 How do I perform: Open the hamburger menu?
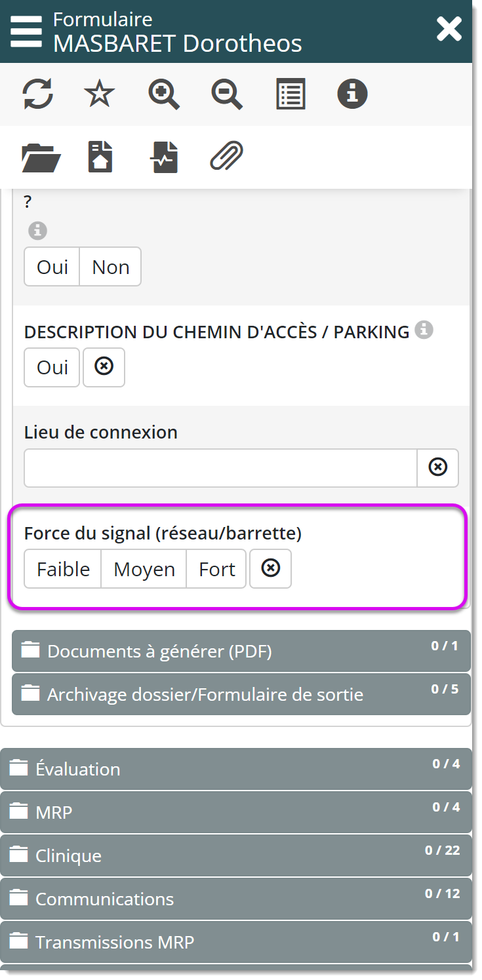[x=26, y=31]
